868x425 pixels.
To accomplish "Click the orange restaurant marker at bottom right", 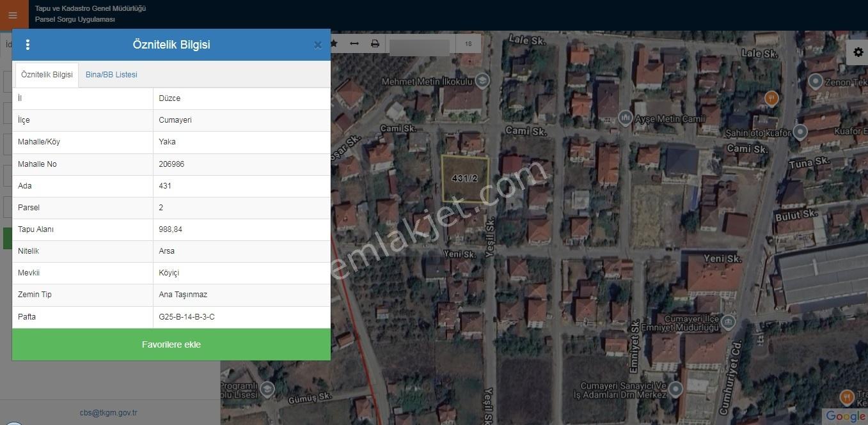I will click(x=847, y=397).
